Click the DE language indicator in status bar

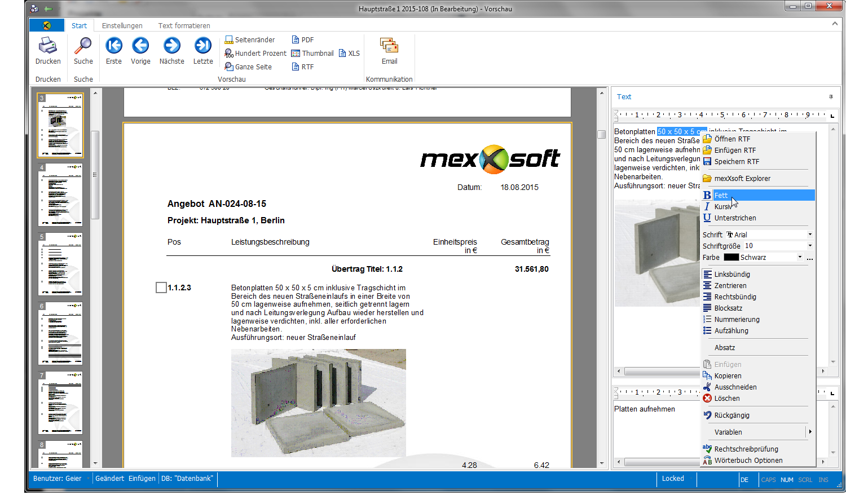744,480
